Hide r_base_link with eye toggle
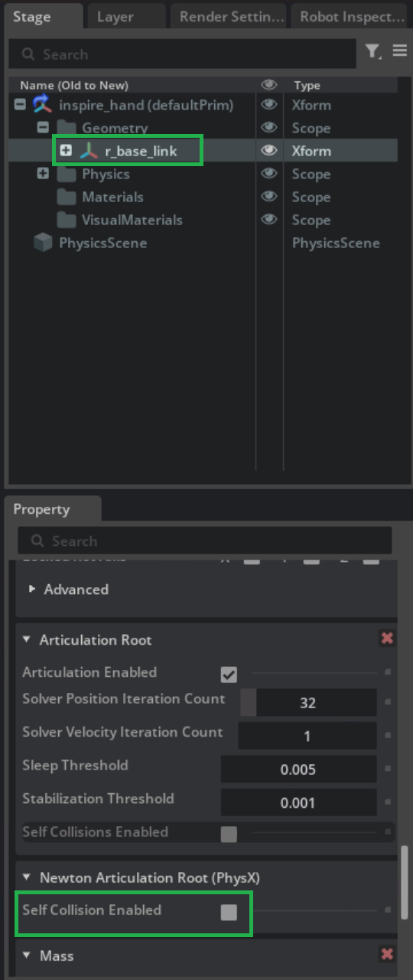The height and width of the screenshot is (980, 413). (x=268, y=151)
